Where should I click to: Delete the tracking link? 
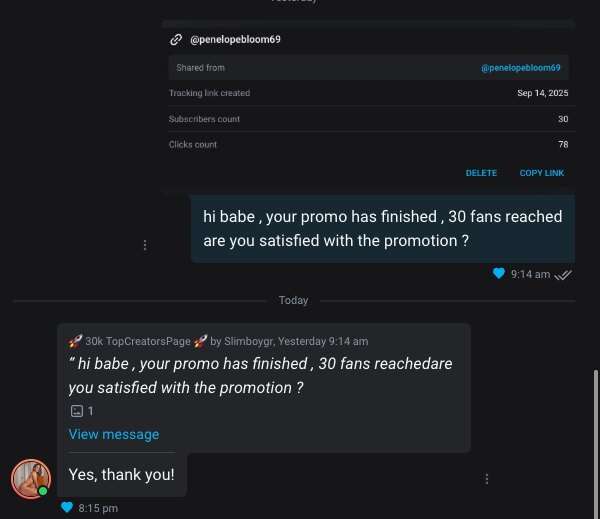(481, 173)
